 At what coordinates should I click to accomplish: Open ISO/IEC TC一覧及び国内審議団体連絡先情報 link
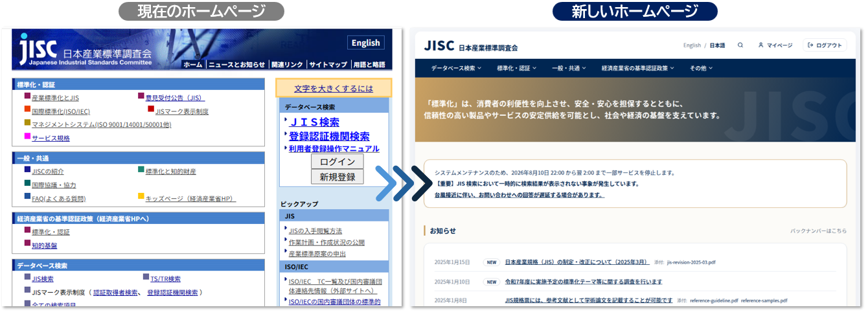pos(335,286)
